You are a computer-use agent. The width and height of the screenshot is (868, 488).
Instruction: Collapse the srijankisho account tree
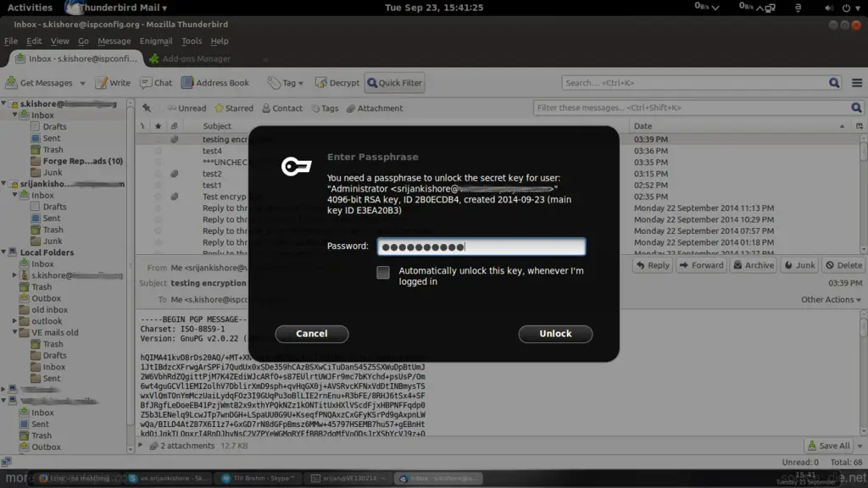point(4,184)
